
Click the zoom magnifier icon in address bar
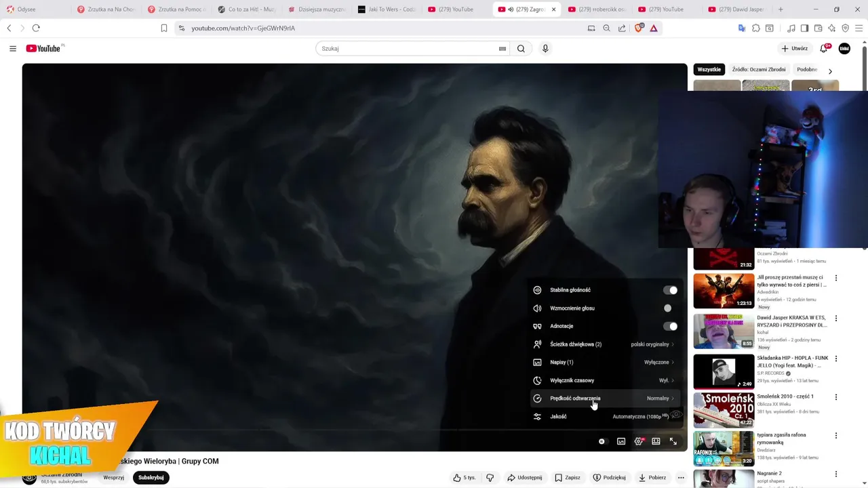607,28
